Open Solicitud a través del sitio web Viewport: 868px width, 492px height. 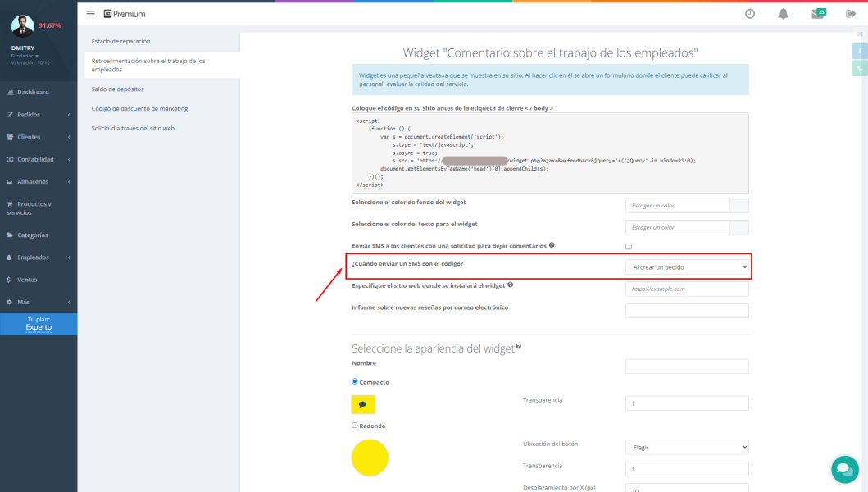(133, 128)
